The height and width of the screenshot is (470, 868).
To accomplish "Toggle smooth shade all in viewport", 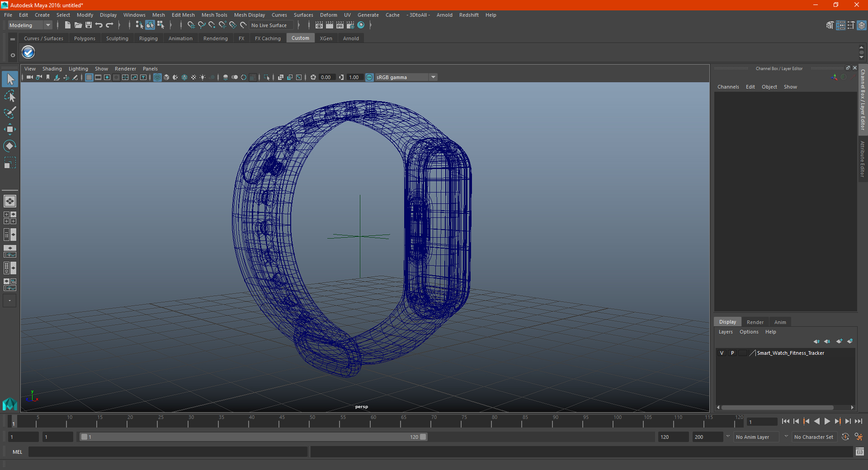I will [x=166, y=77].
